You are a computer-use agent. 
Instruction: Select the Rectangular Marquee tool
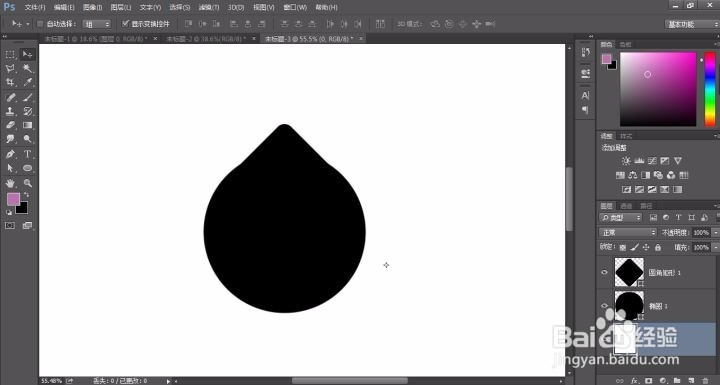point(10,54)
